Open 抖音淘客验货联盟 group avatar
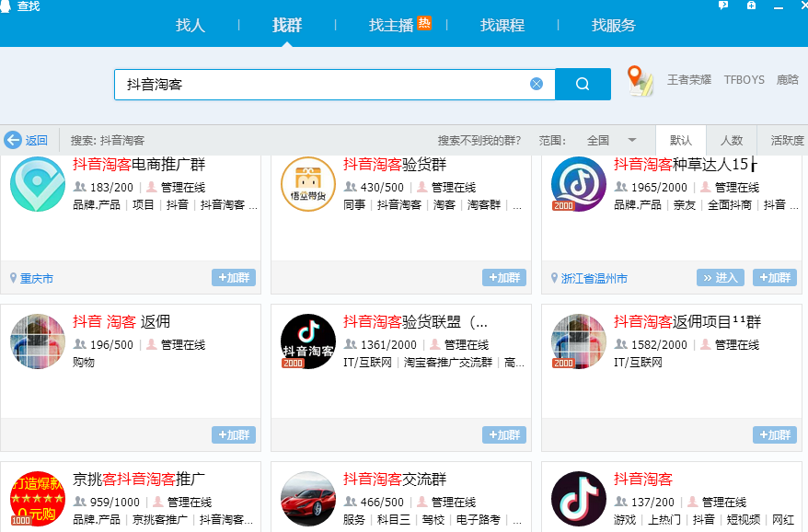This screenshot has width=808, height=532. coord(308,341)
